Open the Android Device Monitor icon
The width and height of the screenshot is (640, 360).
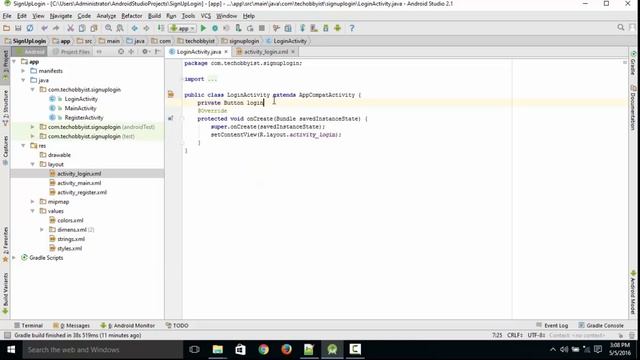click(338, 28)
